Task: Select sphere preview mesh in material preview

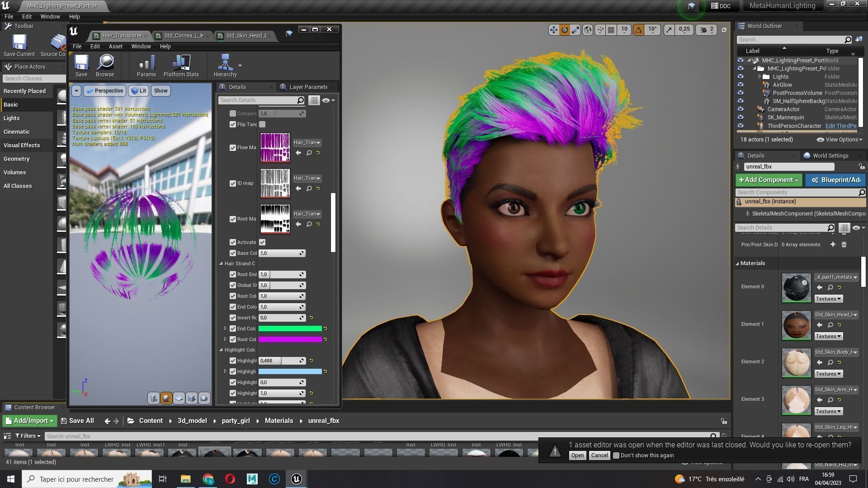Action: [166, 398]
